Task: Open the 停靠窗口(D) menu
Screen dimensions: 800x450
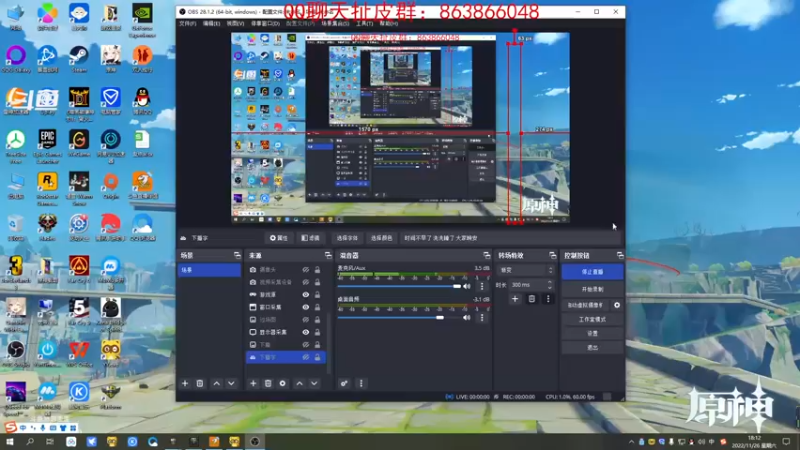Action: pos(265,23)
